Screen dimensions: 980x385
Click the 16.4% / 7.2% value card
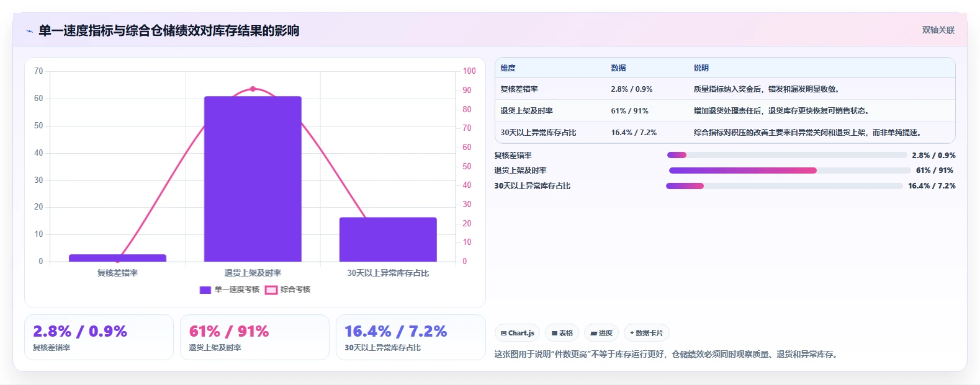410,337
